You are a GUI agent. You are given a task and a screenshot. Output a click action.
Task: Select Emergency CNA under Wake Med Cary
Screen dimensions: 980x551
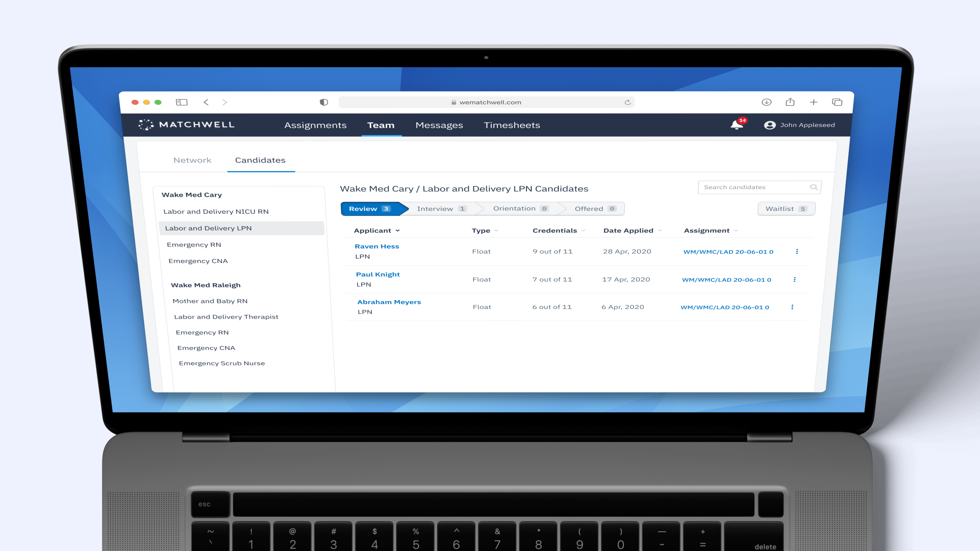pos(198,261)
